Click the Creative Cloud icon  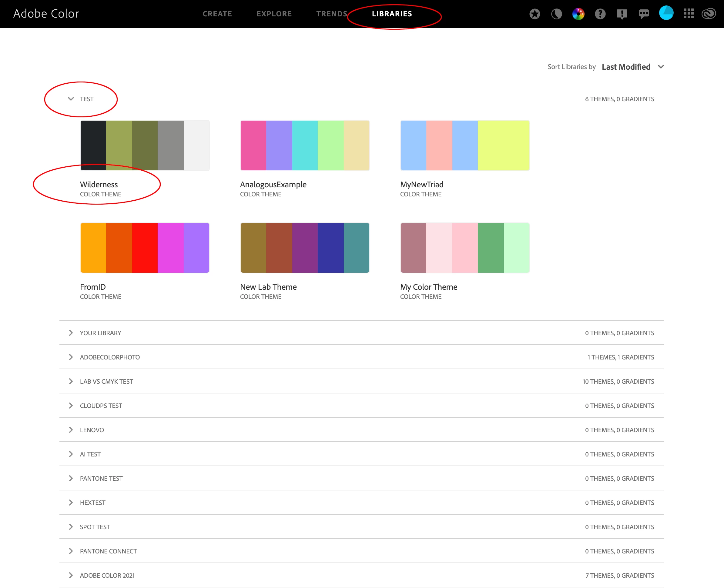[709, 14]
